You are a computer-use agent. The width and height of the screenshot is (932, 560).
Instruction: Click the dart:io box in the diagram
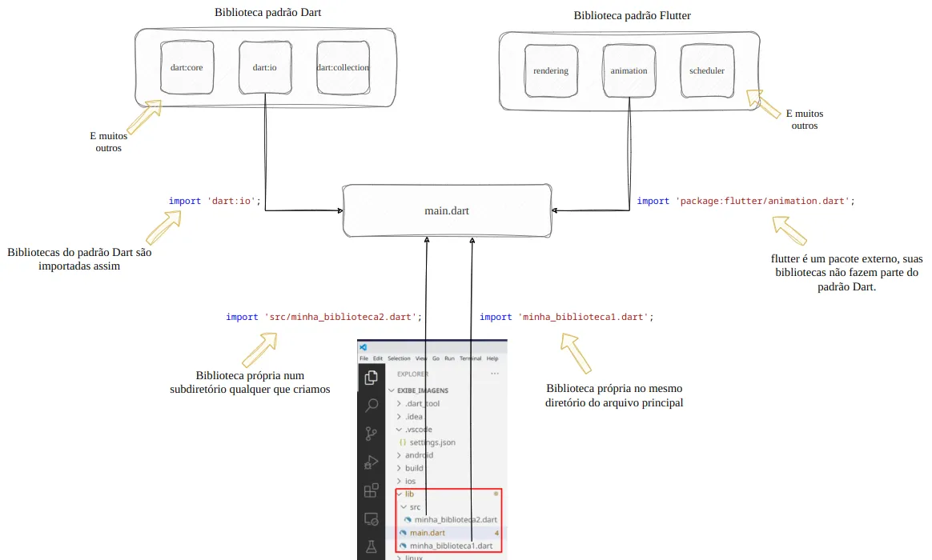[x=265, y=68]
